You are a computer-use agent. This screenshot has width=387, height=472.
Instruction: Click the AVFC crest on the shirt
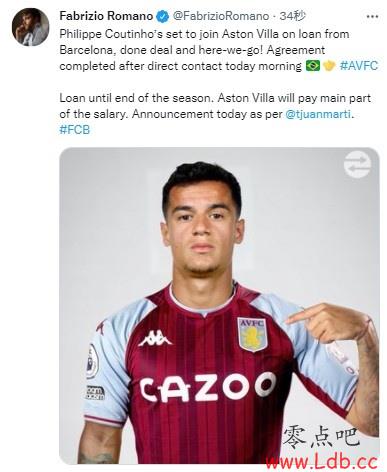point(252,334)
